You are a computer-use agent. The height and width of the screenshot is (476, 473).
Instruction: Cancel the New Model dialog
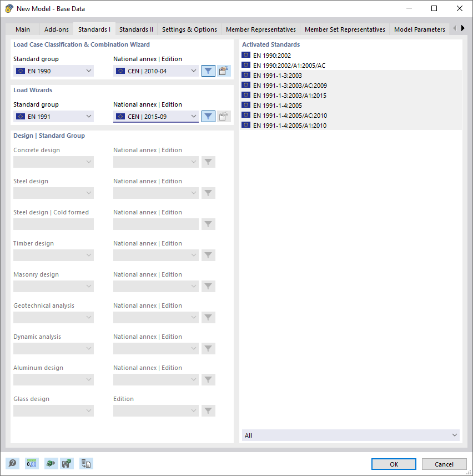click(444, 464)
